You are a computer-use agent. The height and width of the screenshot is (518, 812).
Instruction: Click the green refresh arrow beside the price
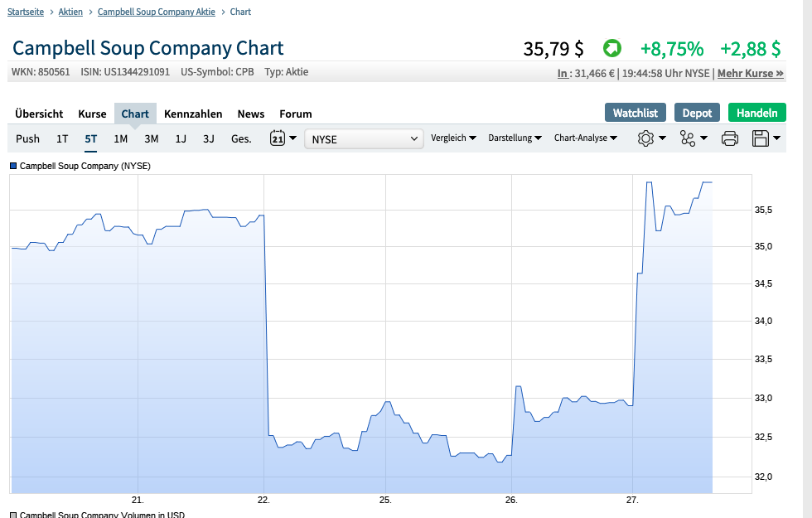coord(611,49)
